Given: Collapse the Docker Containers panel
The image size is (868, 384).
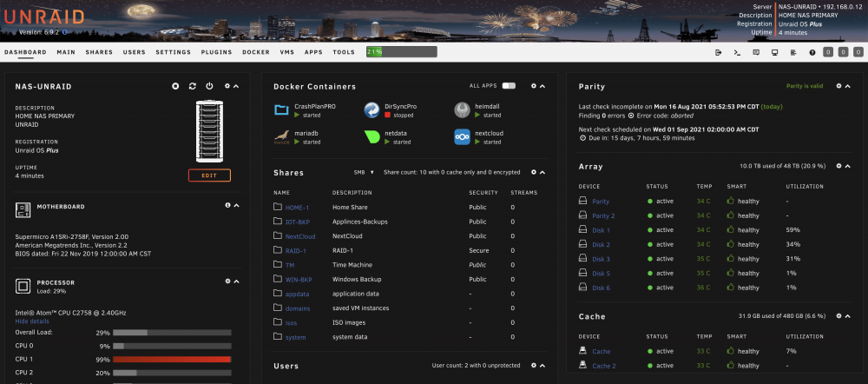Looking at the screenshot, I should coord(542,86).
